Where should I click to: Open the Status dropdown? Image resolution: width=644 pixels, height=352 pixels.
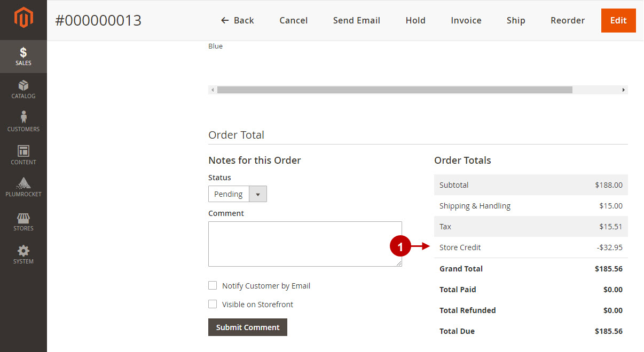(x=238, y=194)
